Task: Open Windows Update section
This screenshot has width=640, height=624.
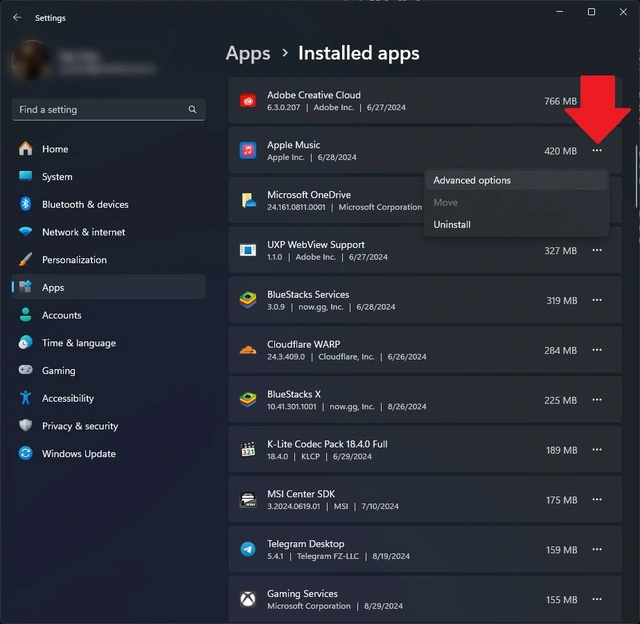Action: (x=108, y=454)
